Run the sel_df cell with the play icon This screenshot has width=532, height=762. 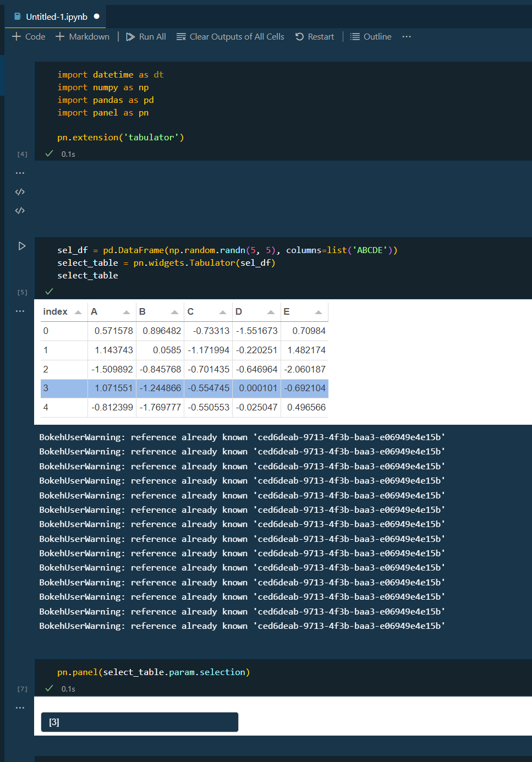tap(21, 246)
